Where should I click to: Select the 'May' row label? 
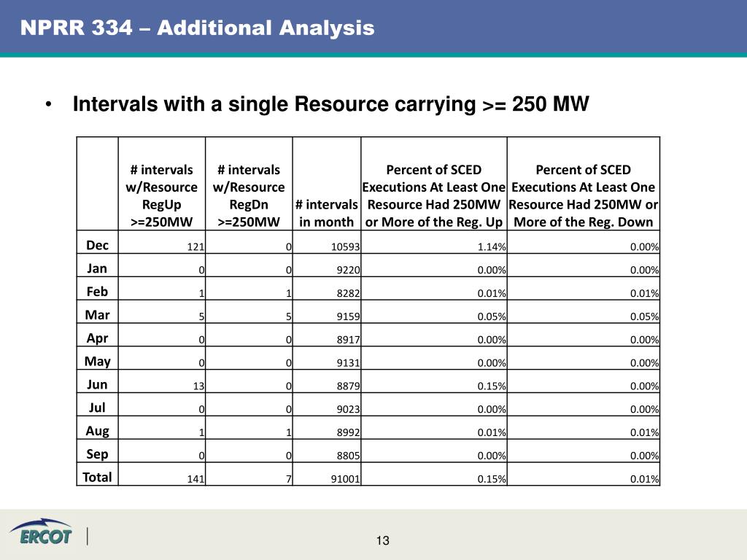pyautogui.click(x=97, y=362)
